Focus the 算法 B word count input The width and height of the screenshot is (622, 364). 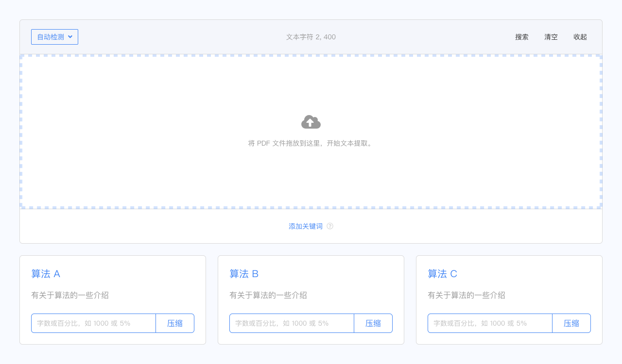tap(292, 323)
